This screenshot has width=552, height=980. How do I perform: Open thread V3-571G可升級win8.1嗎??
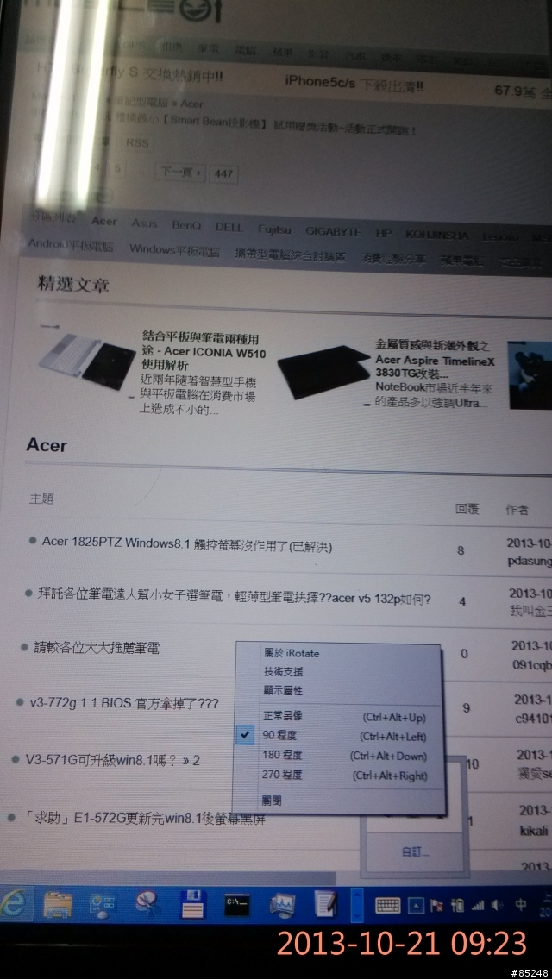(103, 760)
